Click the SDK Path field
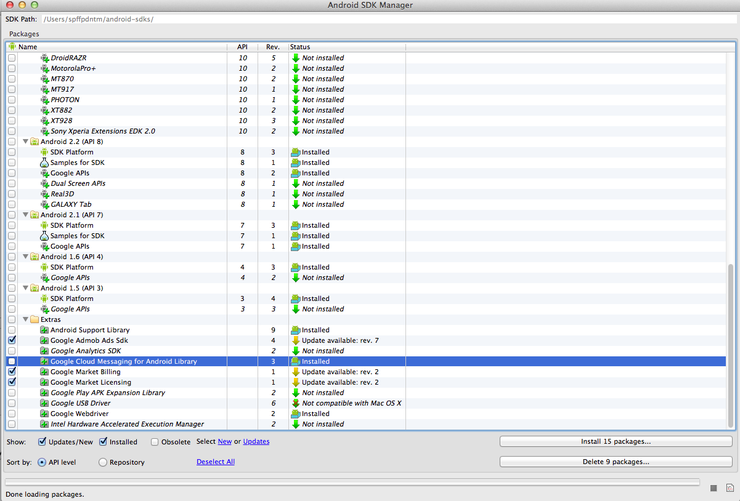The width and height of the screenshot is (740, 501). (389, 19)
